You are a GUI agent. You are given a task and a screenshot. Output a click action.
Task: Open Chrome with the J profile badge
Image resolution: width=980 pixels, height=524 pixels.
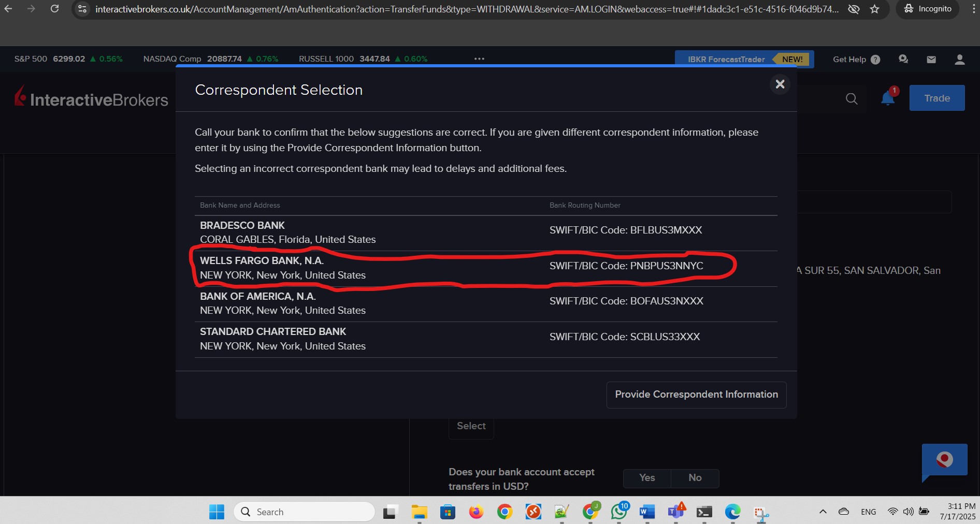coord(590,512)
